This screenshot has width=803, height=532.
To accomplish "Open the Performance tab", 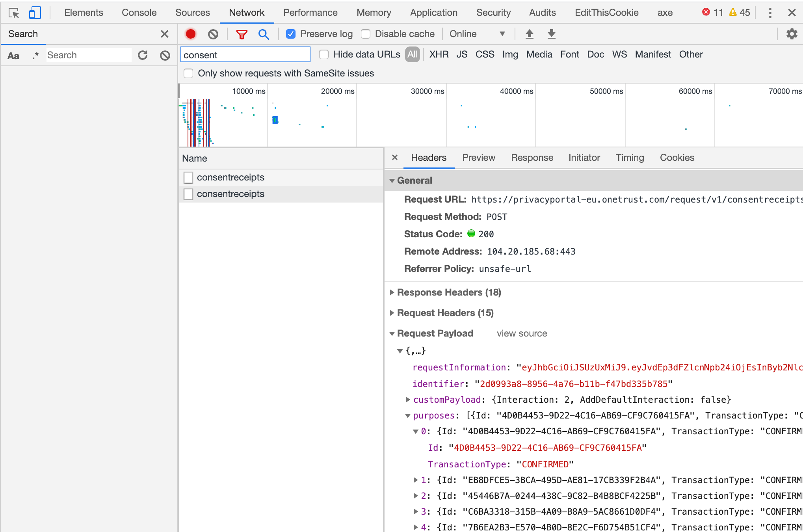I will coord(310,13).
